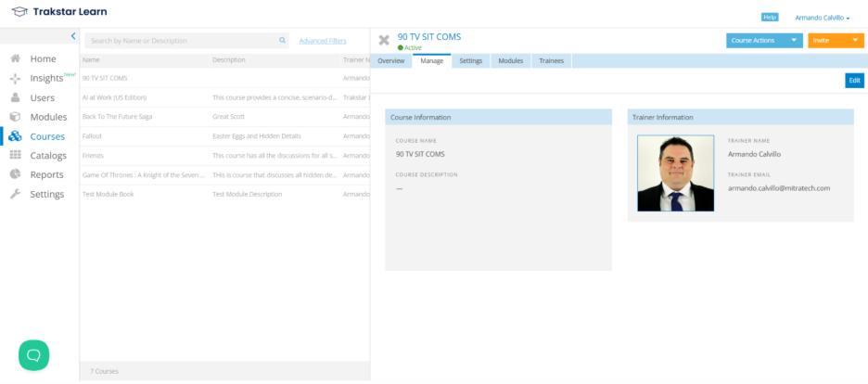This screenshot has width=868, height=384.
Task: Collapse the sidebar with the chevron arrow
Action: pos(73,36)
